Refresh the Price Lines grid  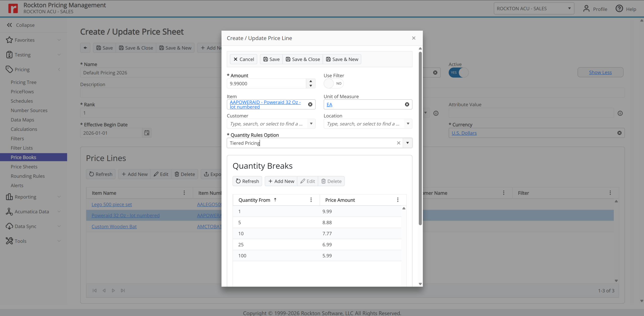101,174
